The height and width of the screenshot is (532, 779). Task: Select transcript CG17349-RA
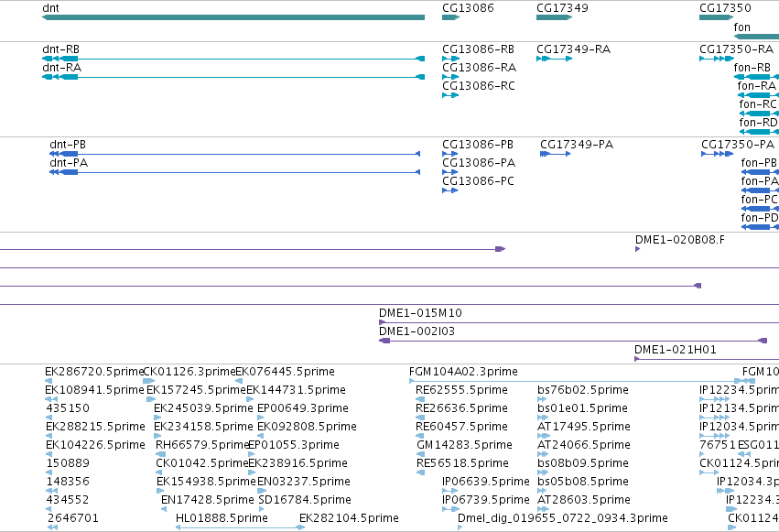point(555,59)
